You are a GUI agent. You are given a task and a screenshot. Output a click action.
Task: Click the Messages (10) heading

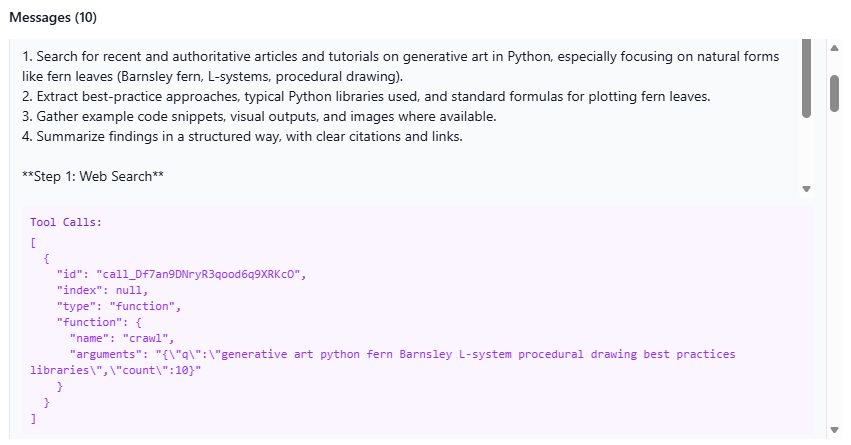click(53, 17)
